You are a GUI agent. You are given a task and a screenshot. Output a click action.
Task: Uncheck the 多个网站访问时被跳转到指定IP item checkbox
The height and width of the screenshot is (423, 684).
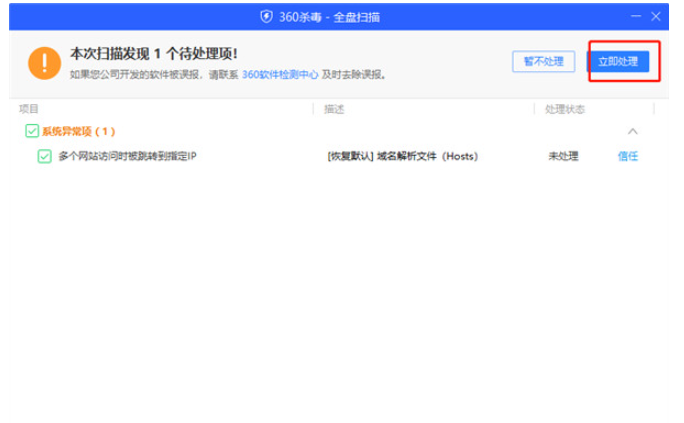click(44, 156)
